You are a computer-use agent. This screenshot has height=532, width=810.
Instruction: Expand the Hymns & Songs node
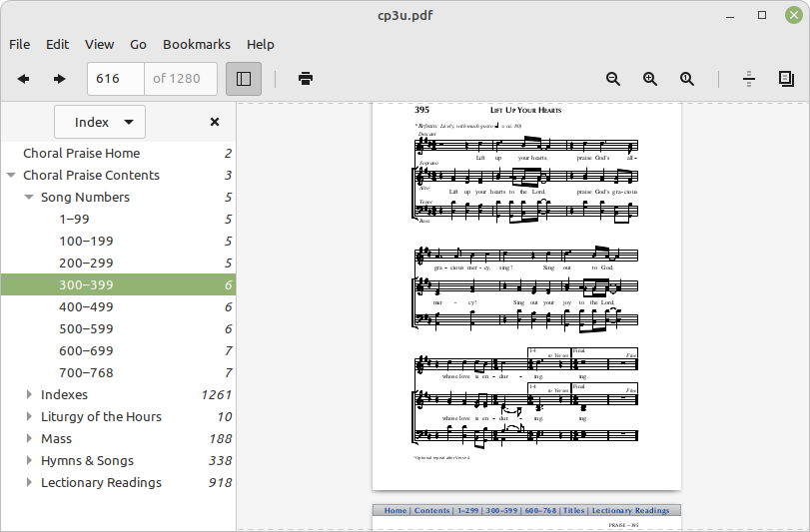[29, 461]
